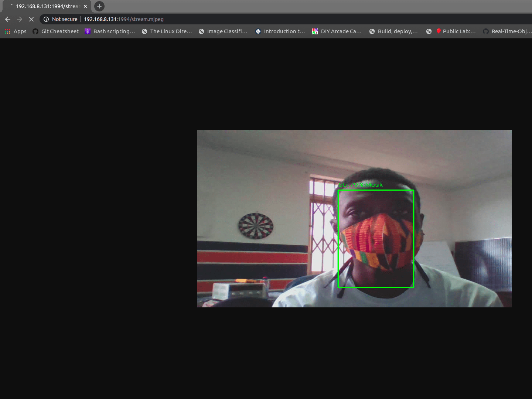Click the Image Classifi... globe favicon

point(201,31)
